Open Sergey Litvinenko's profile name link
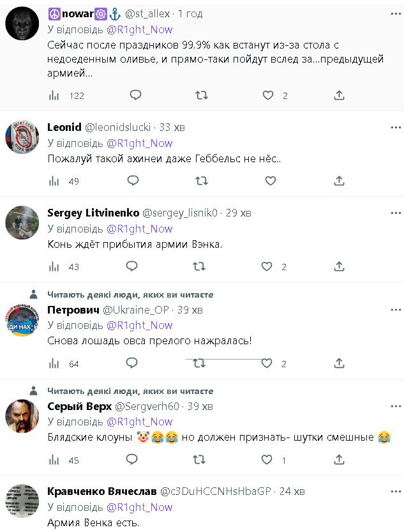Image resolution: width=404 pixels, height=532 pixels. [x=88, y=213]
